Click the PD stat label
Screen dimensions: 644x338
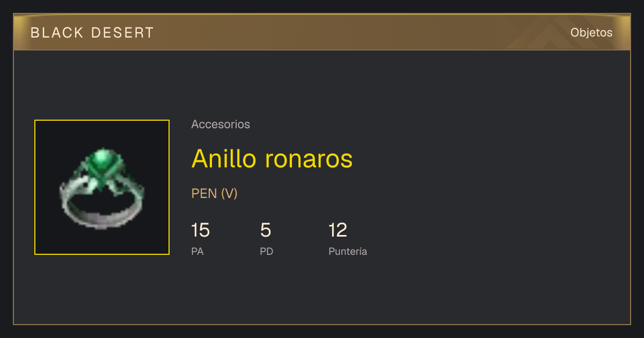click(x=267, y=252)
